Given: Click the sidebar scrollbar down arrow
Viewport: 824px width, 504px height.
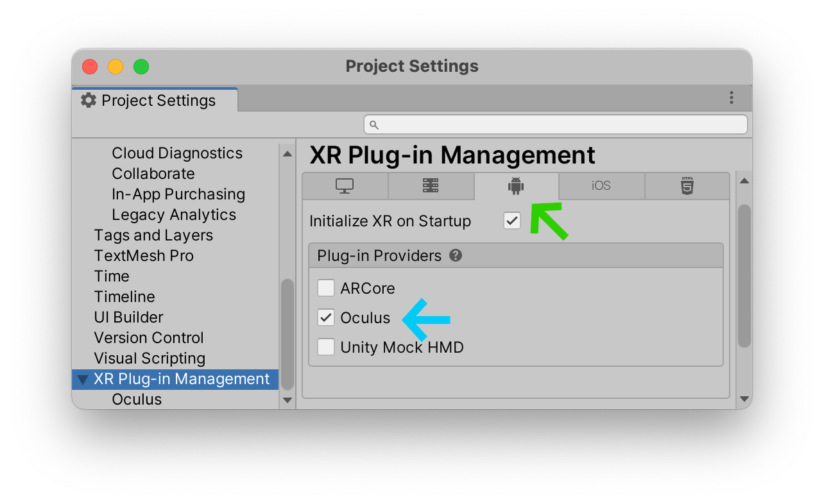Looking at the screenshot, I should (288, 399).
